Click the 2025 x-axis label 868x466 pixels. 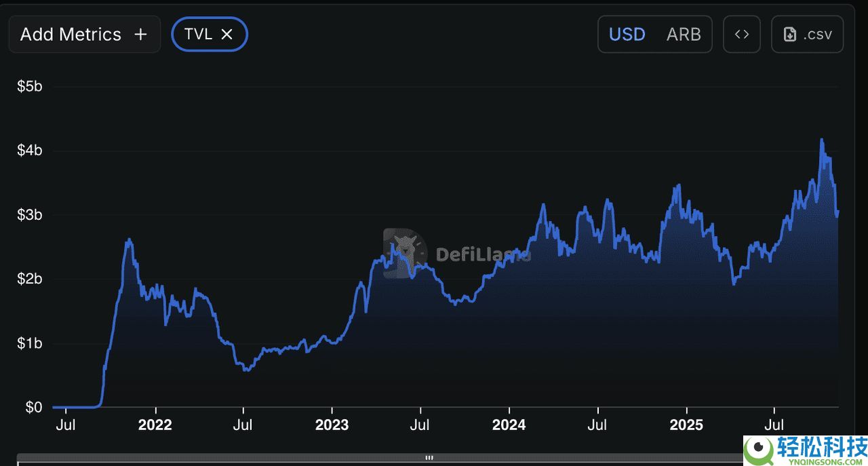pos(686,425)
